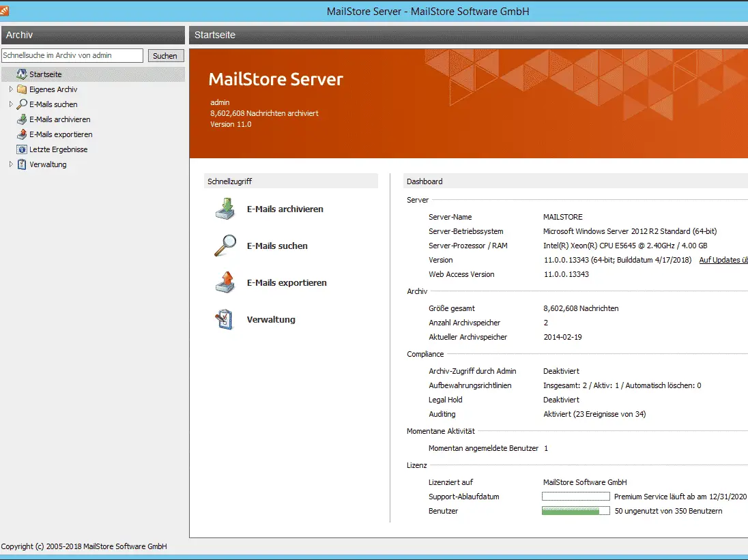Click the MailStore logo in title bar

pos(4,10)
